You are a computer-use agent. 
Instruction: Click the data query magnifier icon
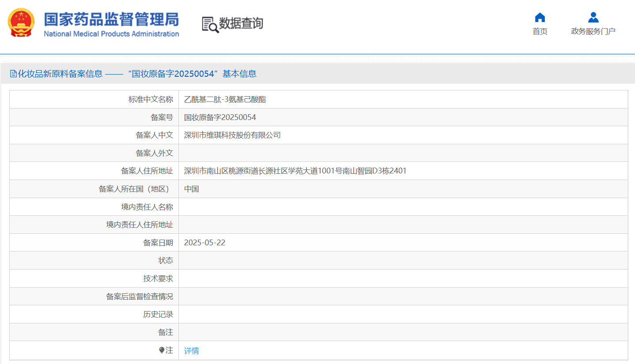[x=210, y=24]
